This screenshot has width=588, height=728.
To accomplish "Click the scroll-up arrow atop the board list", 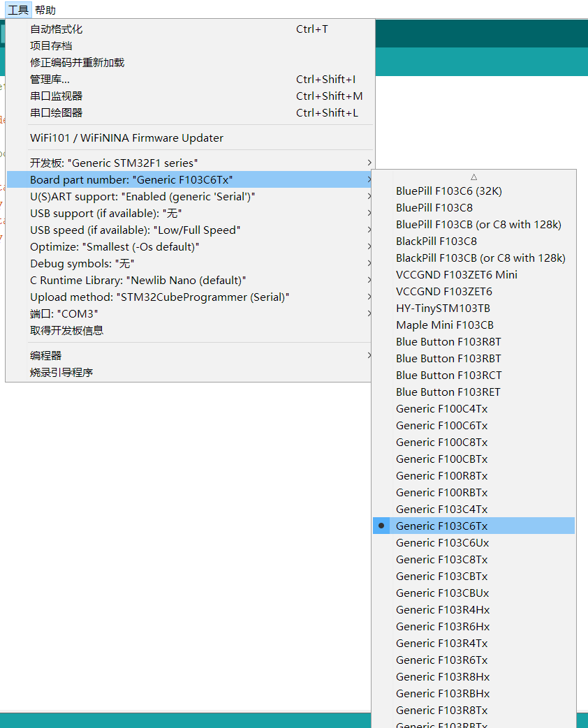I will pyautogui.click(x=474, y=177).
